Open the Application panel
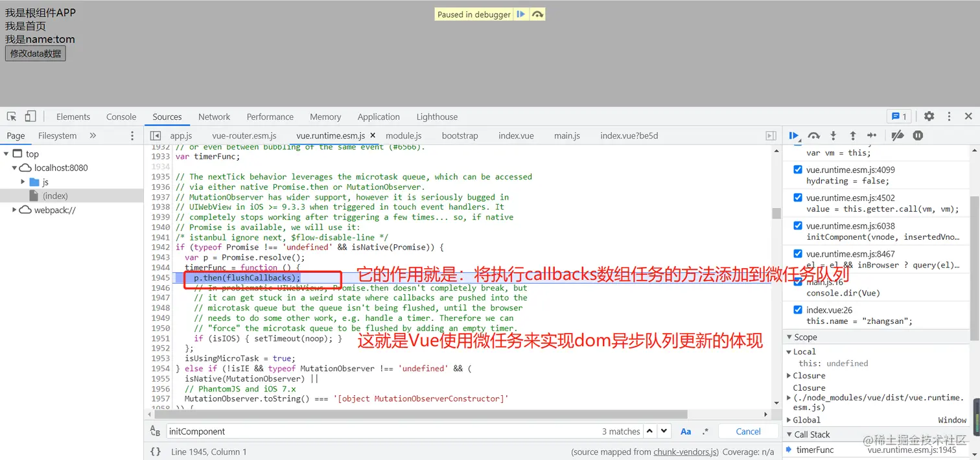 click(379, 117)
